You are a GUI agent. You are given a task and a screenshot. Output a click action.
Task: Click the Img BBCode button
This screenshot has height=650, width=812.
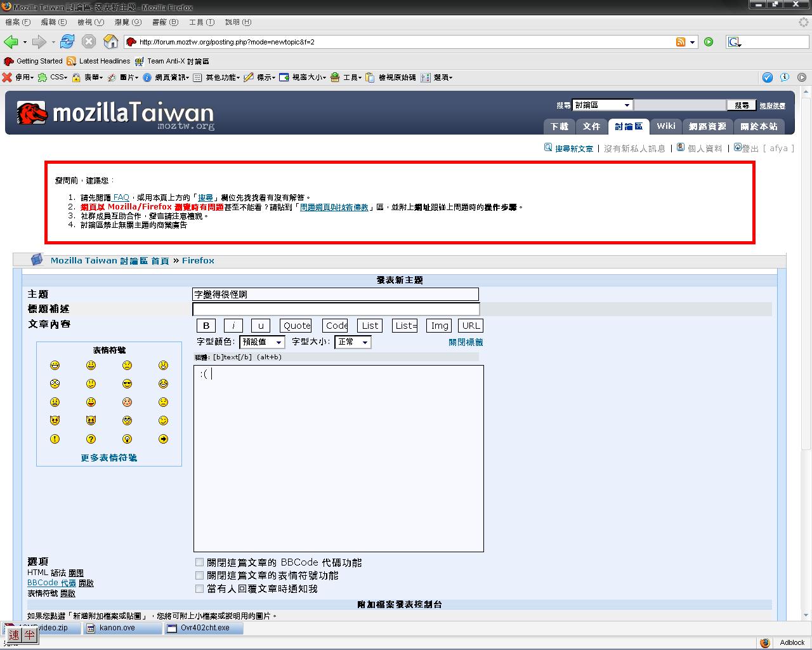coord(440,326)
